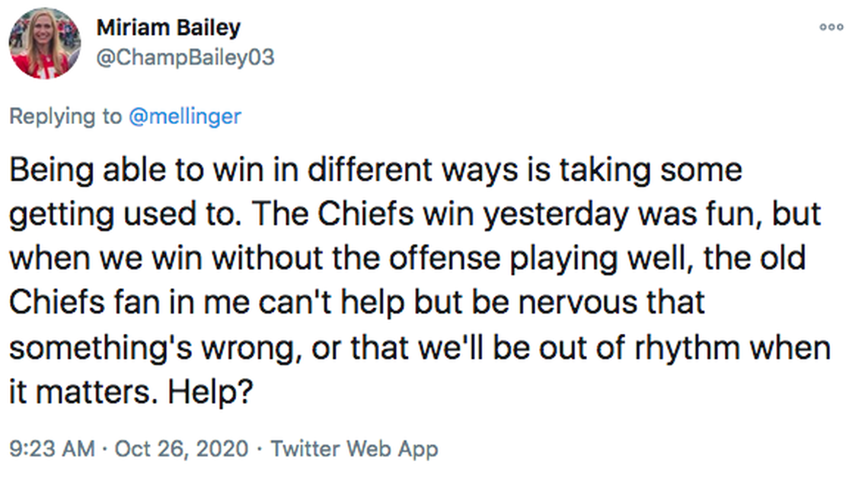The width and height of the screenshot is (868, 477).
Task: Click the 9:23 AM timestamp
Action: (53, 448)
